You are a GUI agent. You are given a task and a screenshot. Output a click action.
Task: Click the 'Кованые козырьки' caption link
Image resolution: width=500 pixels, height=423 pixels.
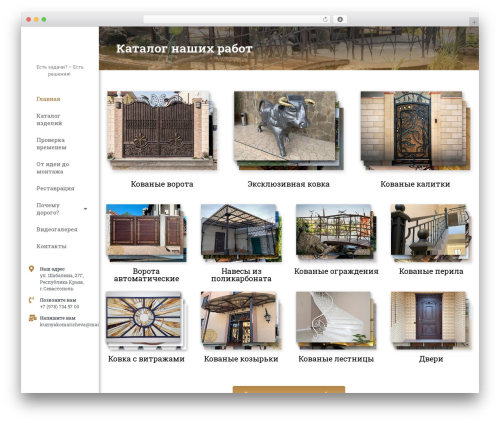(241, 359)
